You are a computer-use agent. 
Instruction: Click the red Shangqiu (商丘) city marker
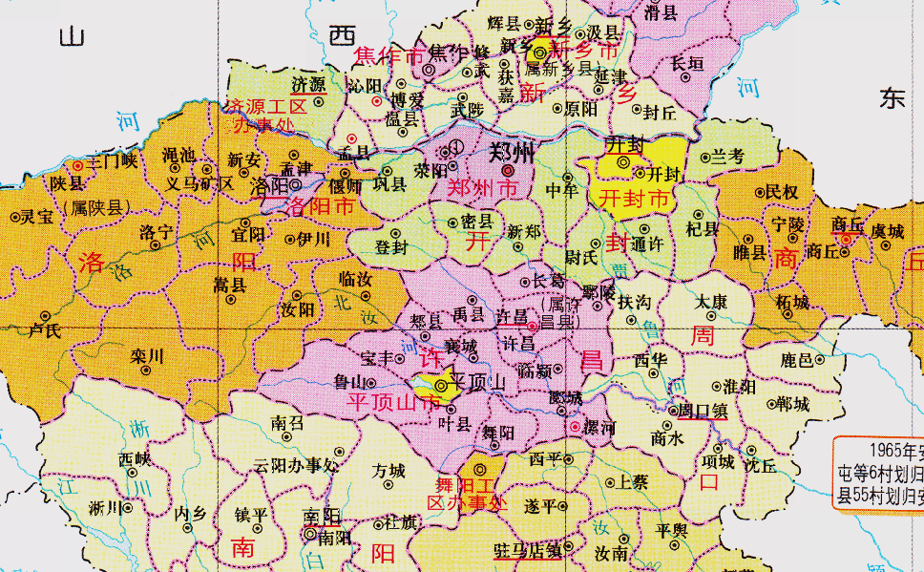pos(846,239)
